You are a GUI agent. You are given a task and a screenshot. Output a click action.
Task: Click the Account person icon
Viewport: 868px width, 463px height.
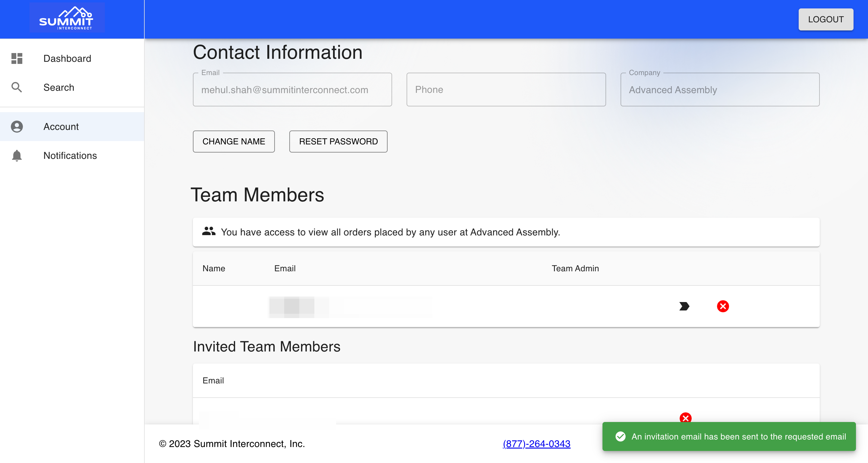point(17,126)
